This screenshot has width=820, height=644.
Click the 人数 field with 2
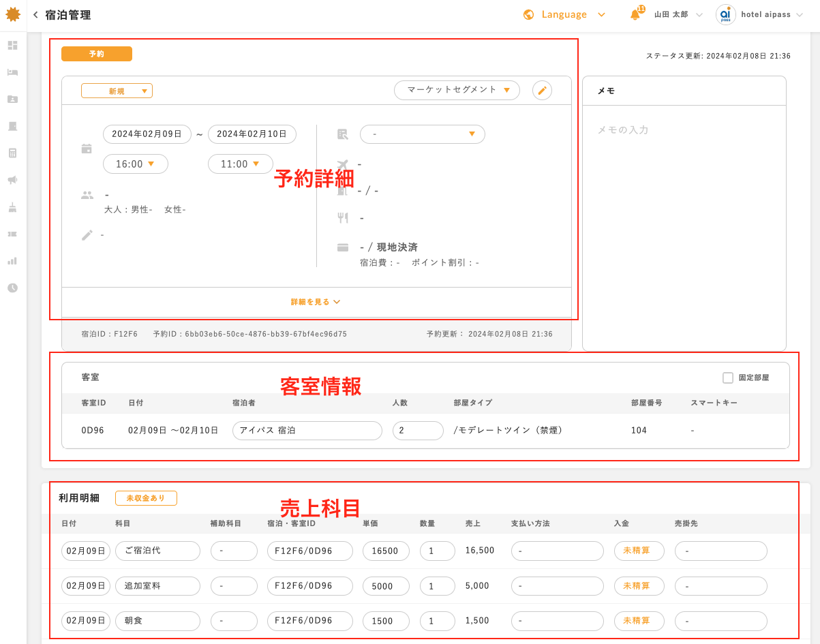pyautogui.click(x=418, y=431)
